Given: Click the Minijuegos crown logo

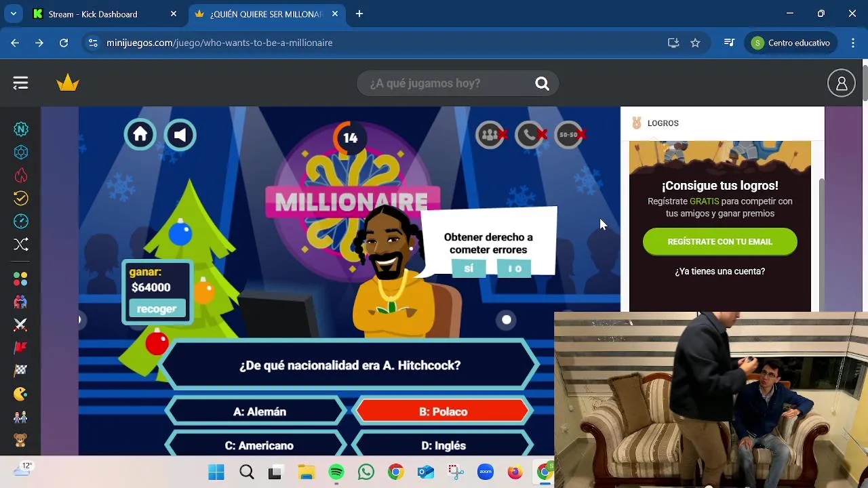Looking at the screenshot, I should tap(68, 83).
